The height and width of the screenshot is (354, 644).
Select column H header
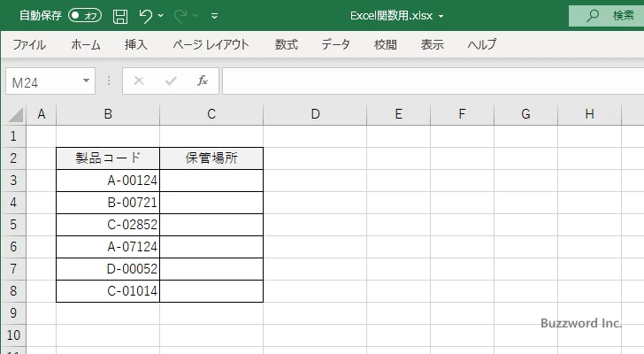(589, 114)
